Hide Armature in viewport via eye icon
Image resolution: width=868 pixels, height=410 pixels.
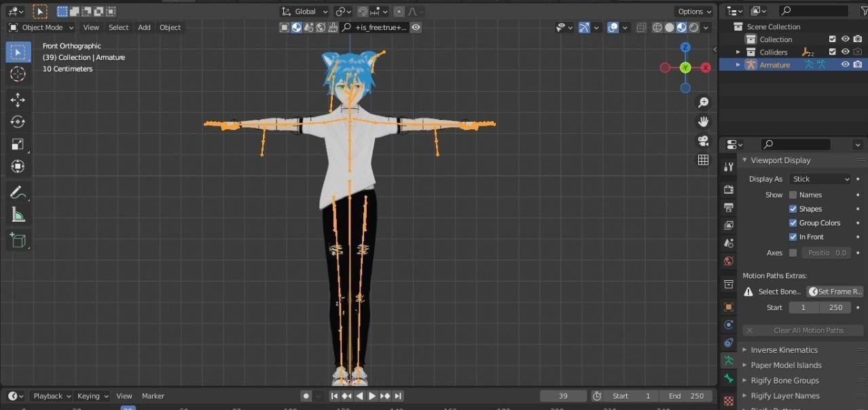tap(846, 65)
